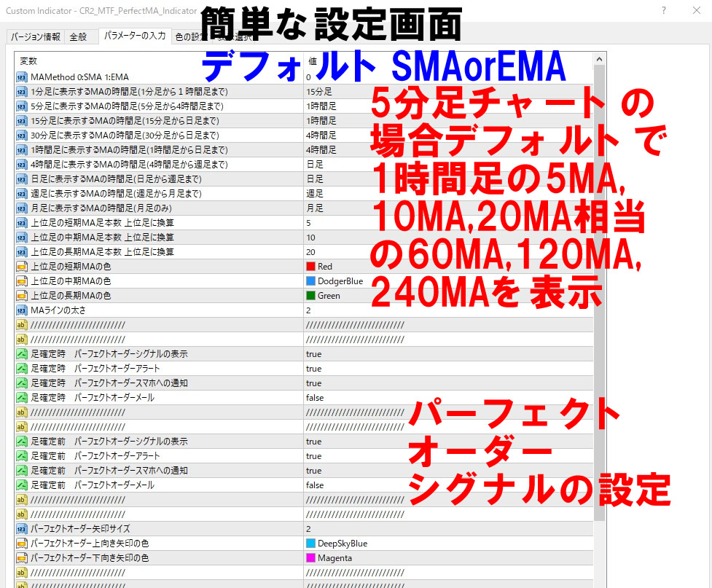Click icon of 30分足に表示するMAの時間足 row
Image resolution: width=712 pixels, height=588 pixels.
coord(21,136)
